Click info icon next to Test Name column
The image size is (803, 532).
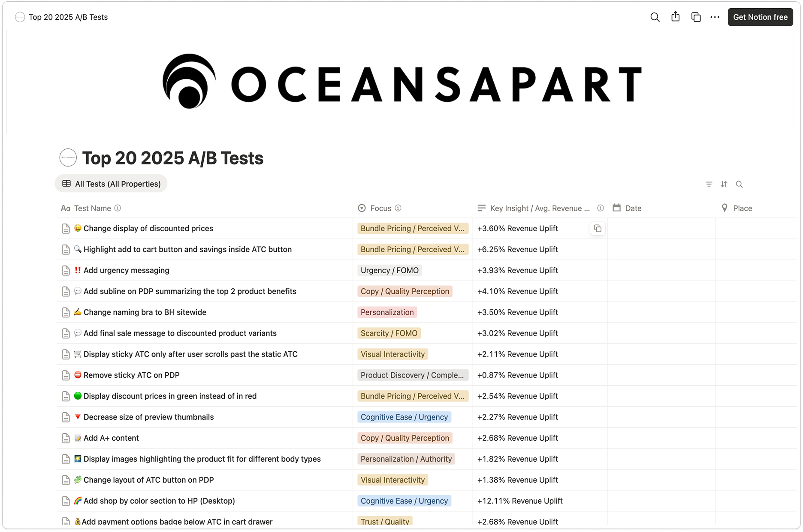[x=118, y=208]
